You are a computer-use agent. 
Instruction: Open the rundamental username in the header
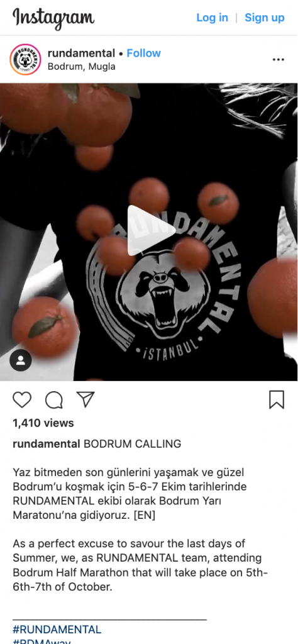pos(81,53)
